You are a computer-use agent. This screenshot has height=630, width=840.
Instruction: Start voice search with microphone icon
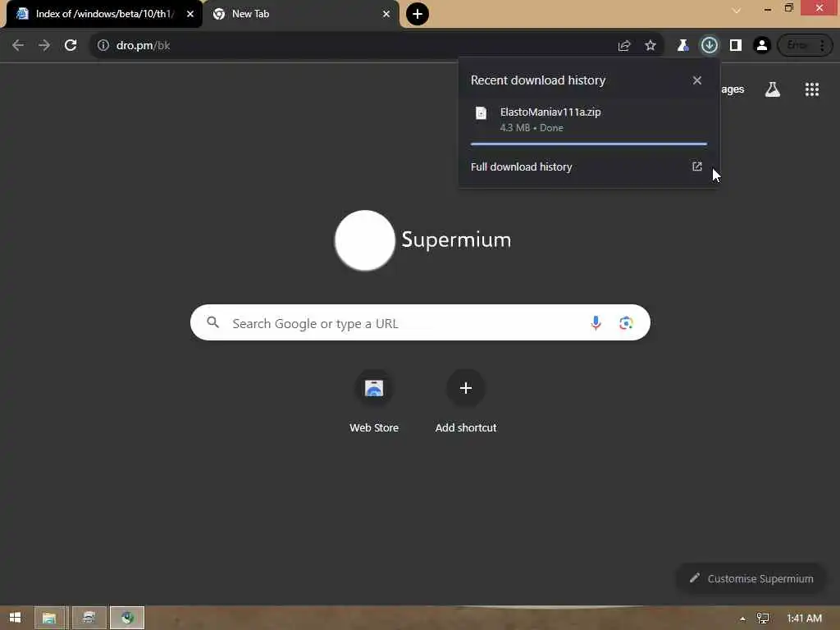(596, 322)
